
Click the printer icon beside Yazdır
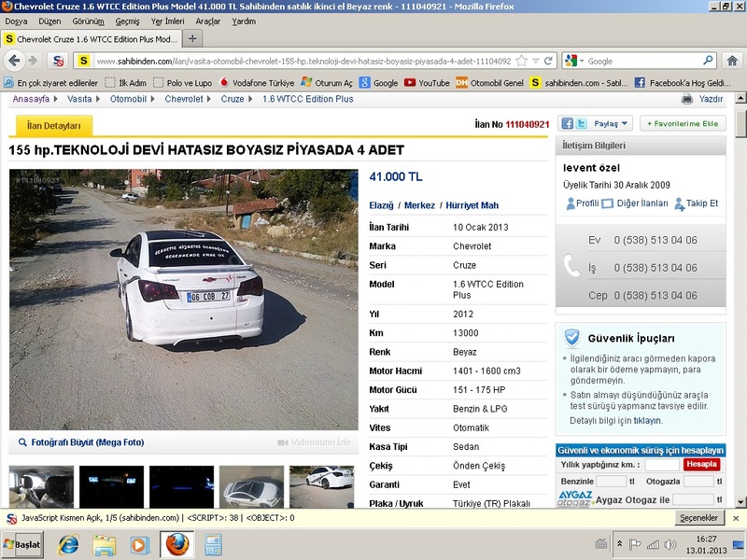click(x=687, y=99)
